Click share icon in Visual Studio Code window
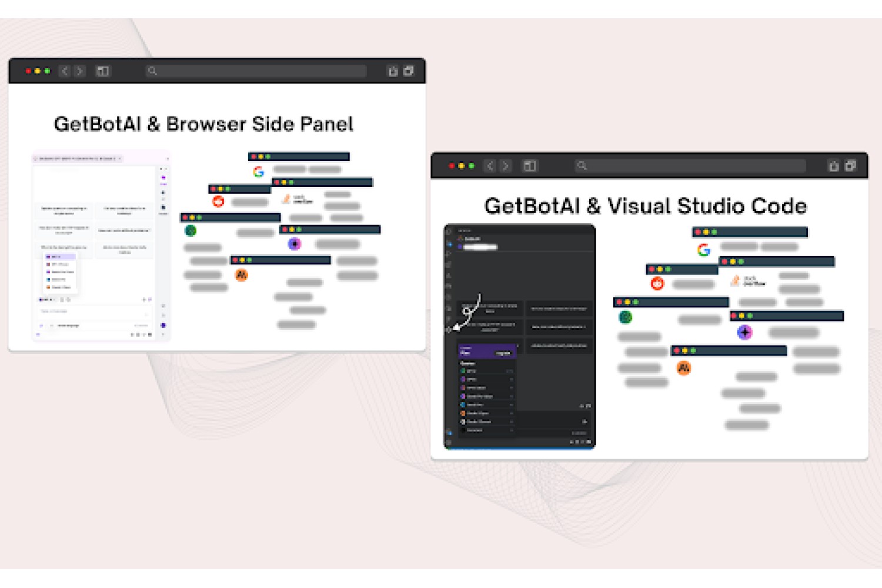 tap(834, 166)
